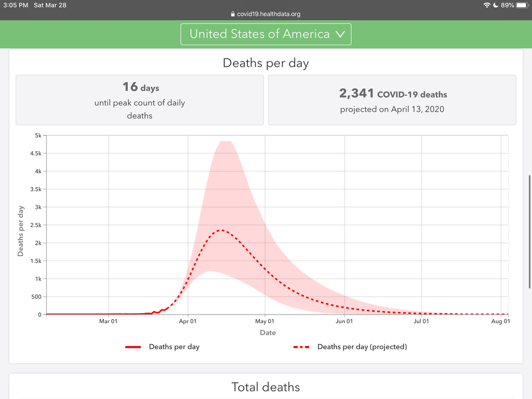The width and height of the screenshot is (532, 399).
Task: Select the "16 days until peak" card
Action: click(x=140, y=100)
